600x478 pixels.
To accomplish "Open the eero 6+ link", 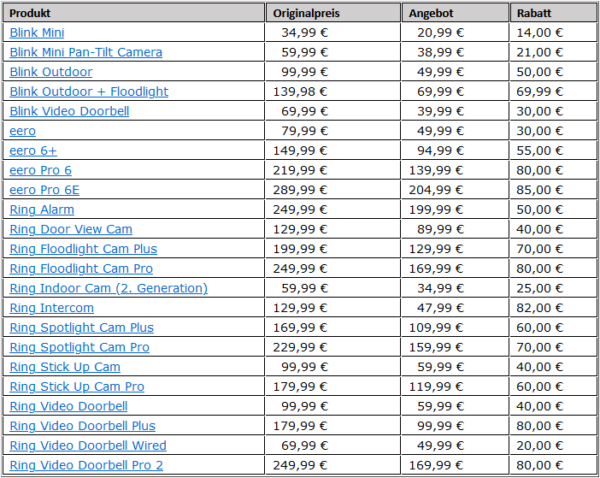I will tap(33, 150).
